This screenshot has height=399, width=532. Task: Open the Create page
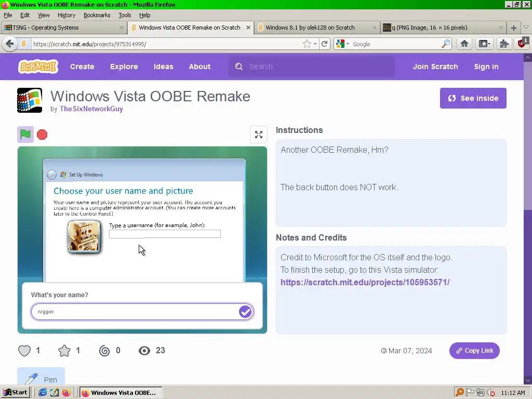tap(82, 66)
